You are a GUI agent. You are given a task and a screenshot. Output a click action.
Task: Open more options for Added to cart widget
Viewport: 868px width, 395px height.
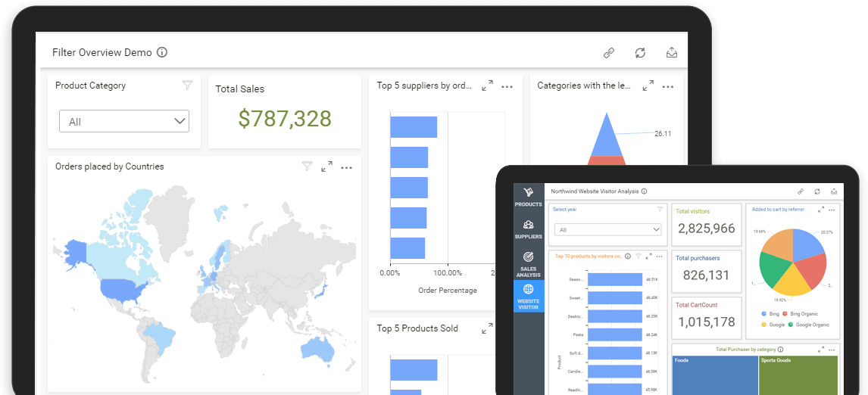click(832, 210)
